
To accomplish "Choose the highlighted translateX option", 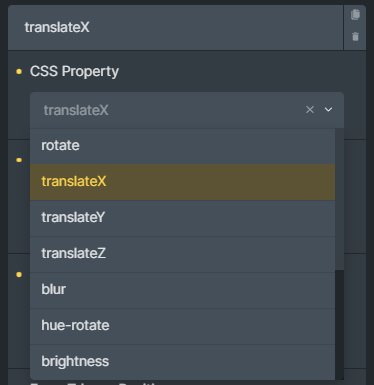I will (x=182, y=182).
